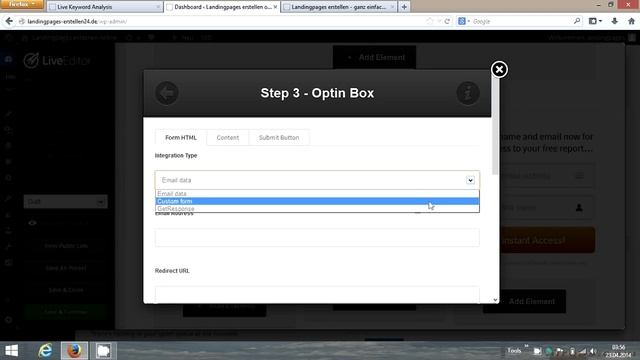Switch to the Form HTML tab

[181, 138]
